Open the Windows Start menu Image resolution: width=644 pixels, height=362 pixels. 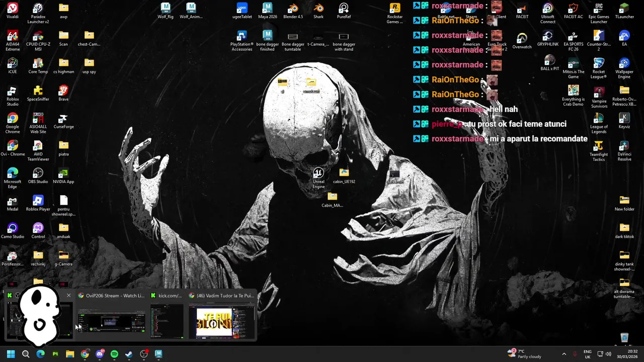(x=11, y=354)
